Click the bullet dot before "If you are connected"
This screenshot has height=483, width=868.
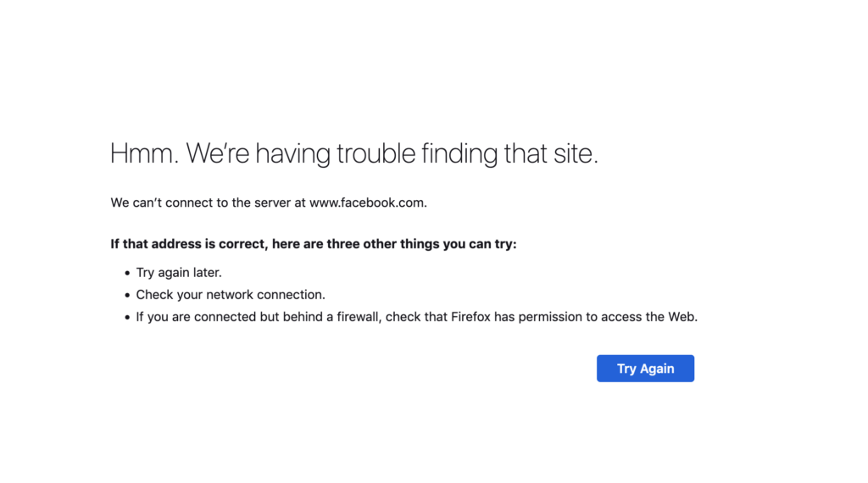pos(127,318)
